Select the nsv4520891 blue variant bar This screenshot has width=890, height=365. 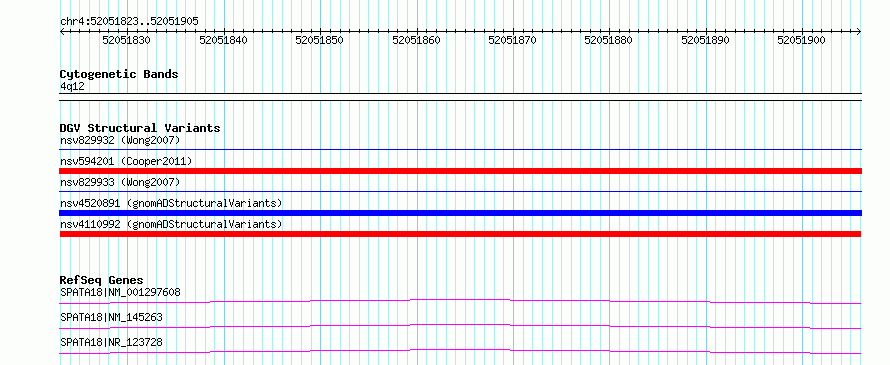pos(461,213)
